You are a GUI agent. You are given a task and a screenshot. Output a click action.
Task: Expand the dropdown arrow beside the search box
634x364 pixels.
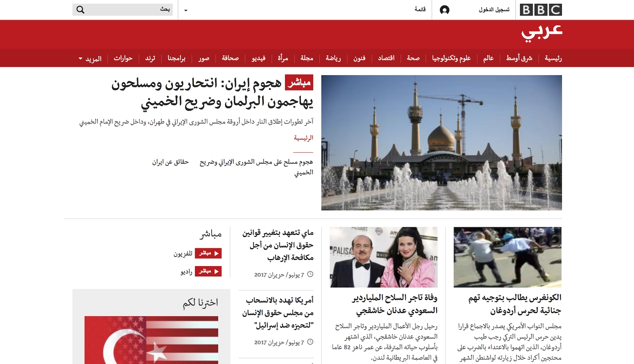[x=186, y=10]
